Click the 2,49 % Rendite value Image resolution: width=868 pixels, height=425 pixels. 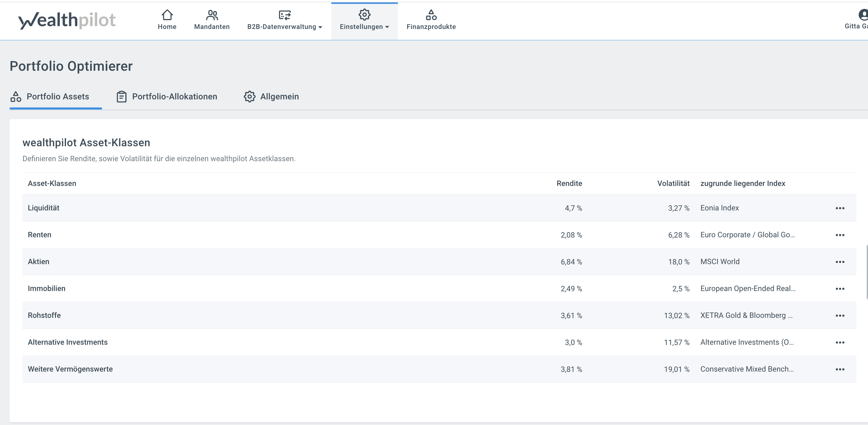(x=571, y=289)
